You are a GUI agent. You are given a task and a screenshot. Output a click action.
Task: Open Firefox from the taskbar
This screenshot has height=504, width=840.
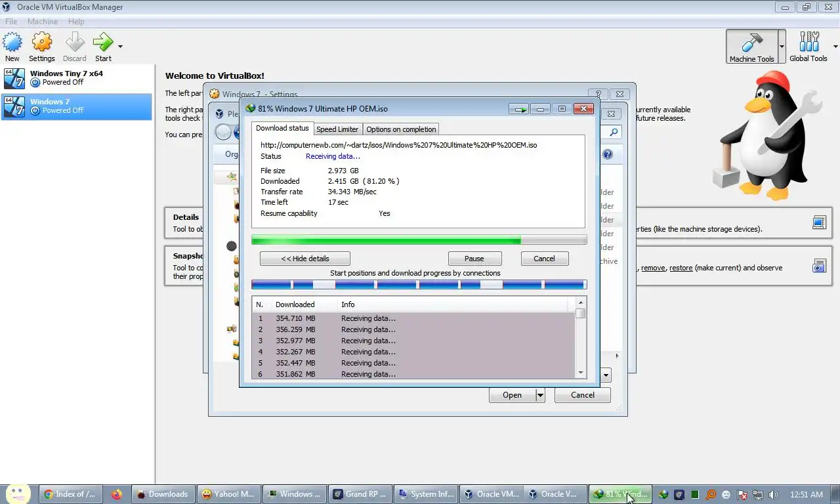[117, 494]
